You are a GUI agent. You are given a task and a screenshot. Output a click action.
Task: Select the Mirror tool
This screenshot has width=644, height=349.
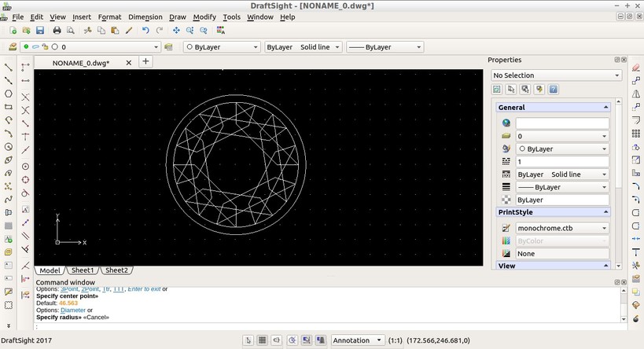636,94
